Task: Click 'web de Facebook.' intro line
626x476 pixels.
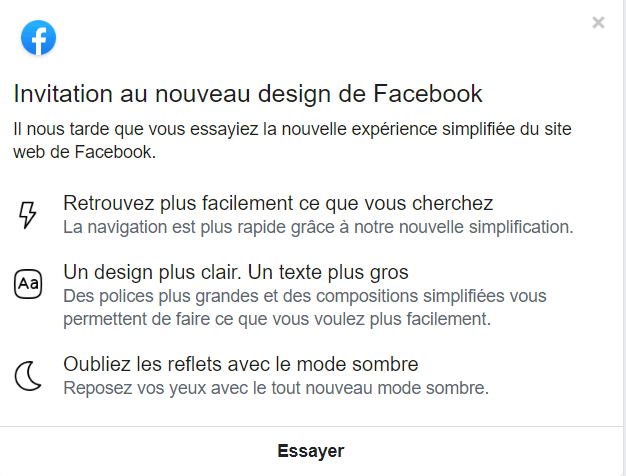Action: click(x=85, y=152)
